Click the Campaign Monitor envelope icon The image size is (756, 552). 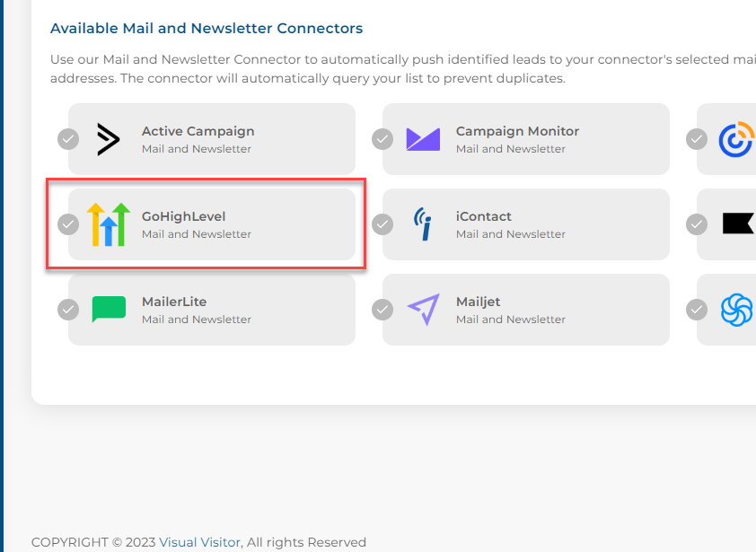point(423,139)
